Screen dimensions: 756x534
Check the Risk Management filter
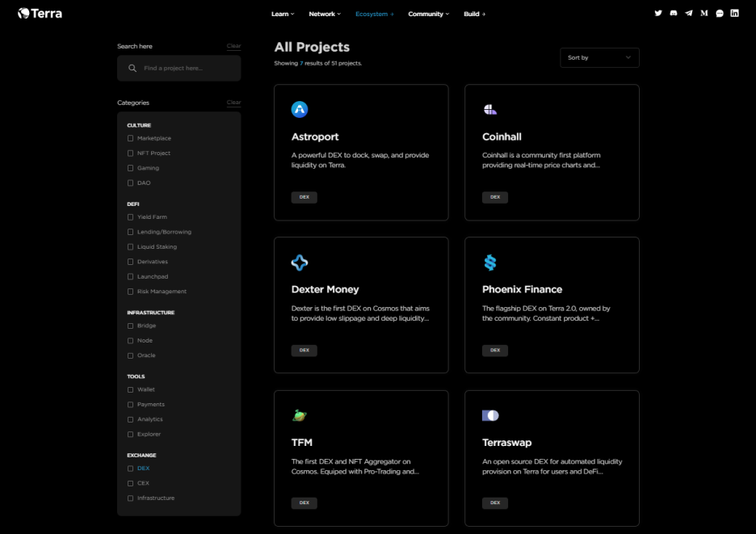[x=130, y=292]
